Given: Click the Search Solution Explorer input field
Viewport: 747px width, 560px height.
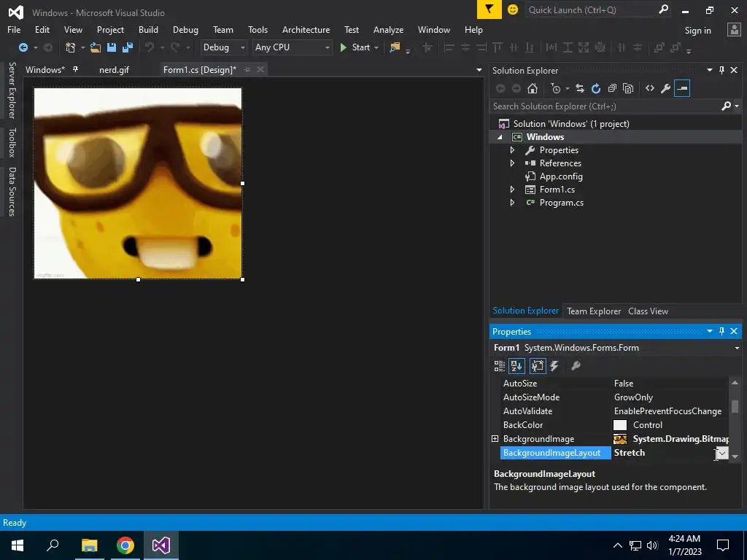Looking at the screenshot, I should 605,106.
